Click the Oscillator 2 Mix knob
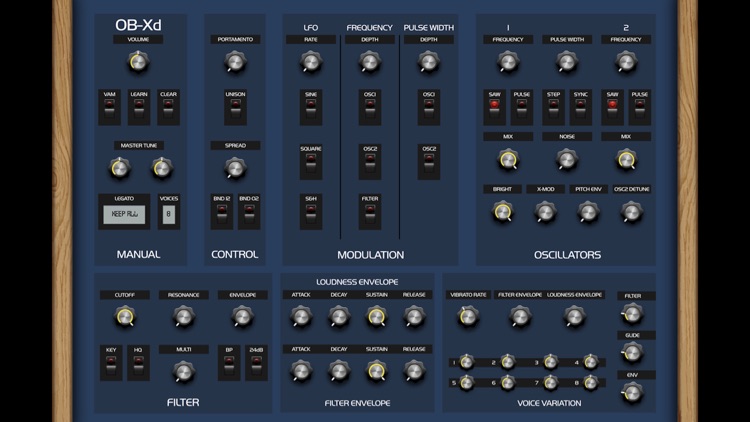 point(626,160)
